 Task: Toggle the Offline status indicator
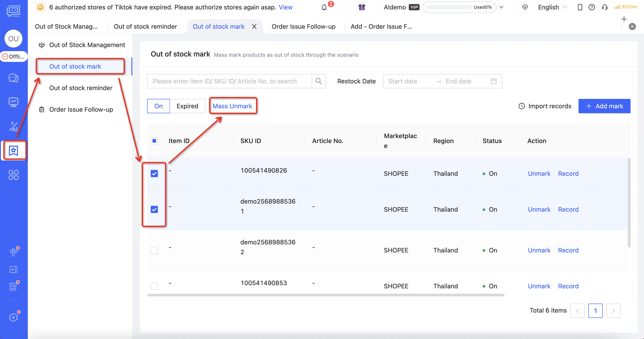pos(13,56)
